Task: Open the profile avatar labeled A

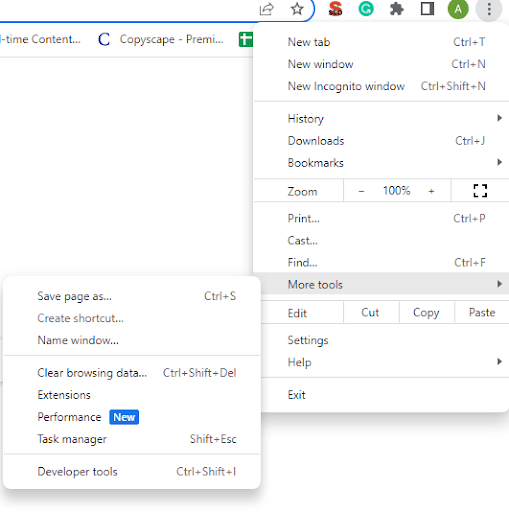Action: 458,9
